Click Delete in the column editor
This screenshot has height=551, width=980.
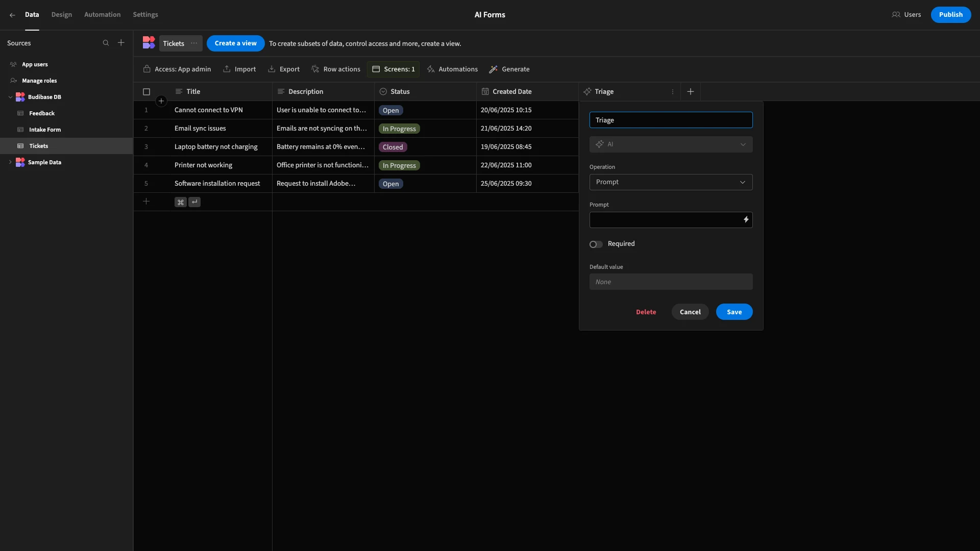point(646,312)
